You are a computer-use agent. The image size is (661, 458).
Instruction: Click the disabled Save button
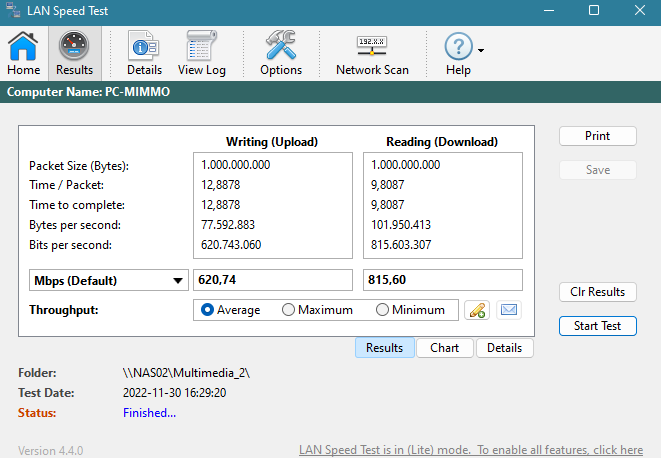597,170
